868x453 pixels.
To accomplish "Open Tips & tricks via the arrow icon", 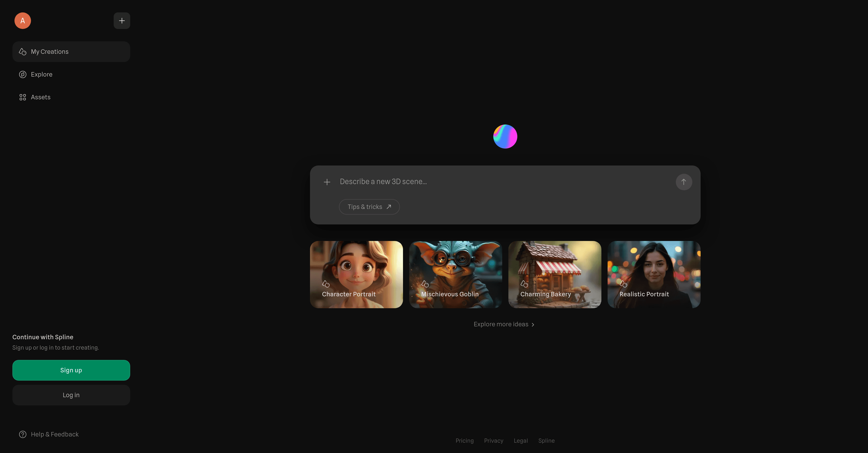I will (x=389, y=206).
